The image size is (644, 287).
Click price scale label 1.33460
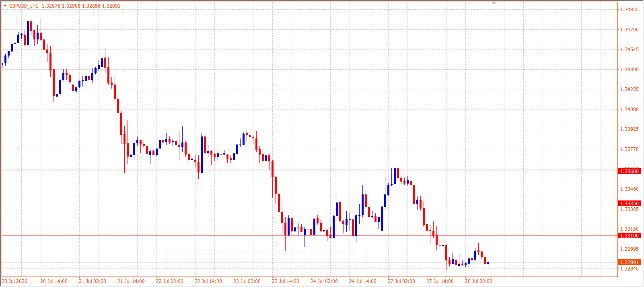(630, 189)
